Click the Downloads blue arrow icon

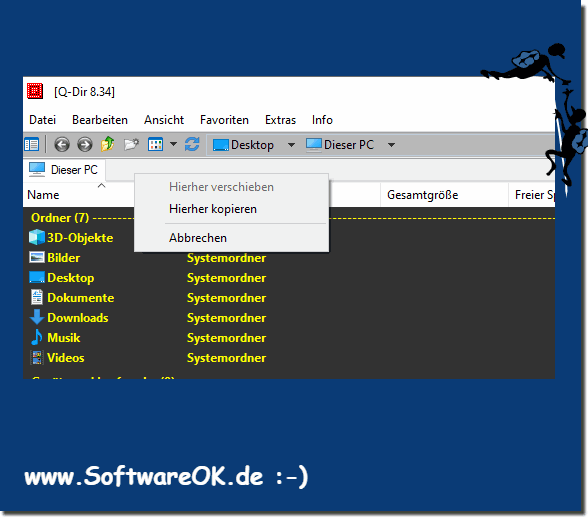[37, 317]
